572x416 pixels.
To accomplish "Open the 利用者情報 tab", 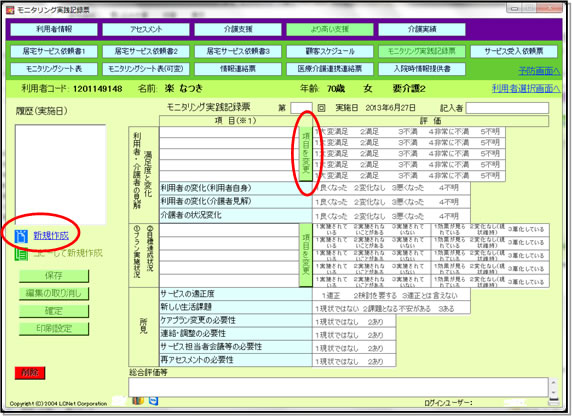I will coord(54,29).
